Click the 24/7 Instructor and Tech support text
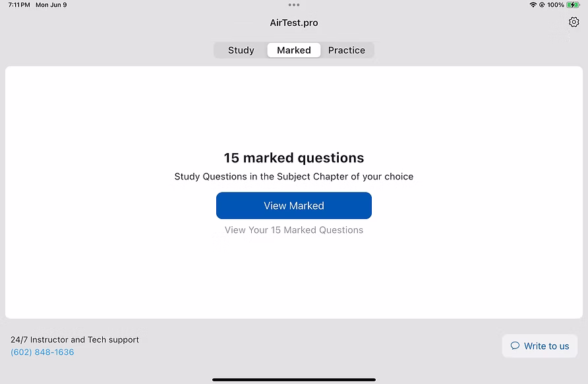 [74, 340]
